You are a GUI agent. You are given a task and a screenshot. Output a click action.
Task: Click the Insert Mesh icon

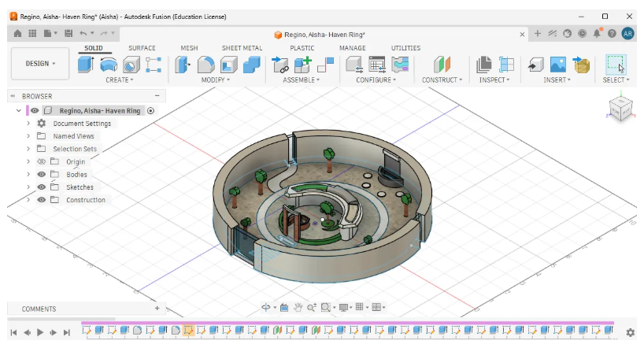point(581,65)
